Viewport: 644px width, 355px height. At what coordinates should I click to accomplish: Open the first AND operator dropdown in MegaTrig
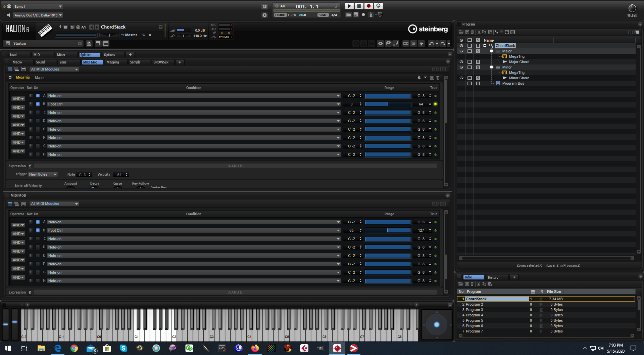(x=18, y=99)
